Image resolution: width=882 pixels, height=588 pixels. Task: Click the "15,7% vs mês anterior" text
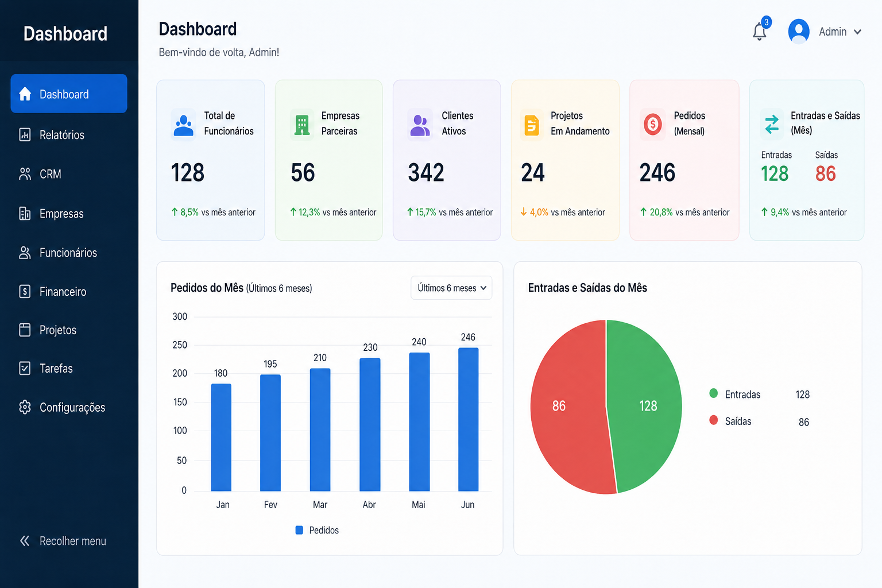coord(454,212)
